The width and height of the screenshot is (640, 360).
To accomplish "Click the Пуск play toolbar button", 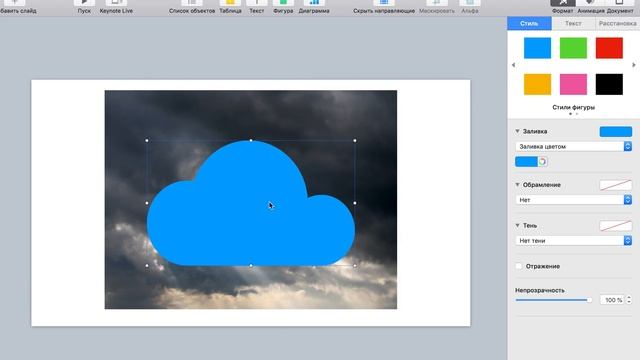I will click(x=84, y=7).
